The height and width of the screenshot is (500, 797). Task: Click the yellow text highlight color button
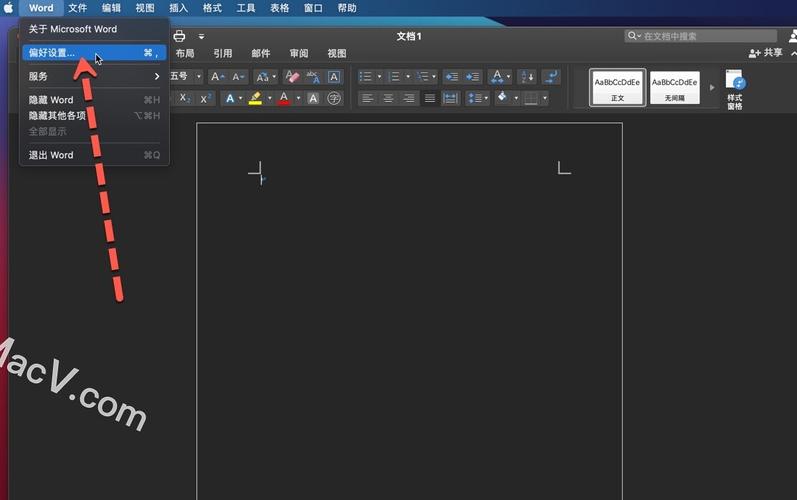click(x=255, y=99)
